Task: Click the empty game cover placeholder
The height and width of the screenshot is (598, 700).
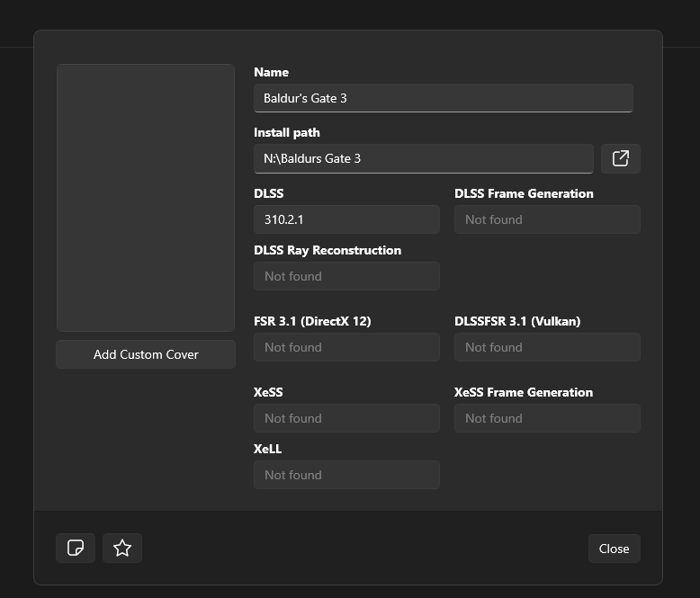Action: click(x=146, y=198)
